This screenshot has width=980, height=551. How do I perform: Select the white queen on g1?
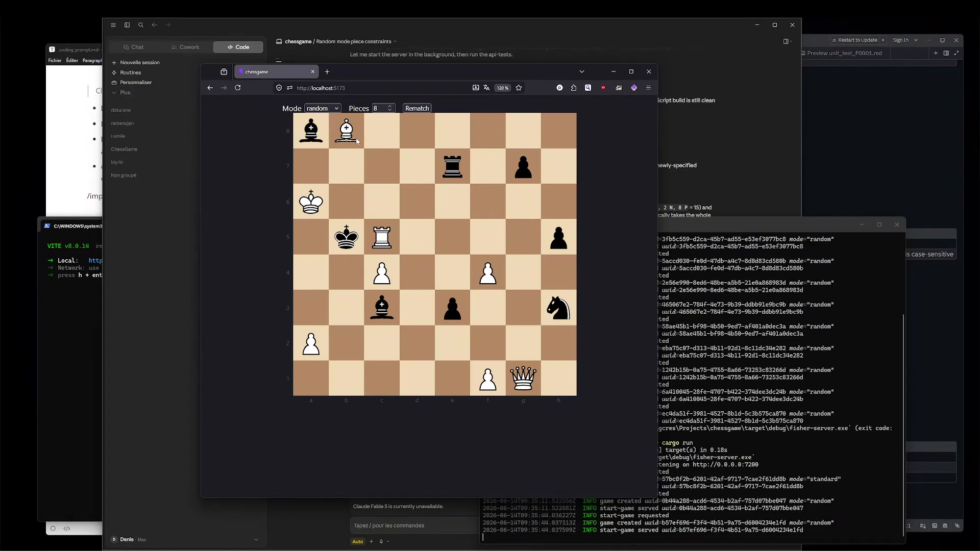523,379
